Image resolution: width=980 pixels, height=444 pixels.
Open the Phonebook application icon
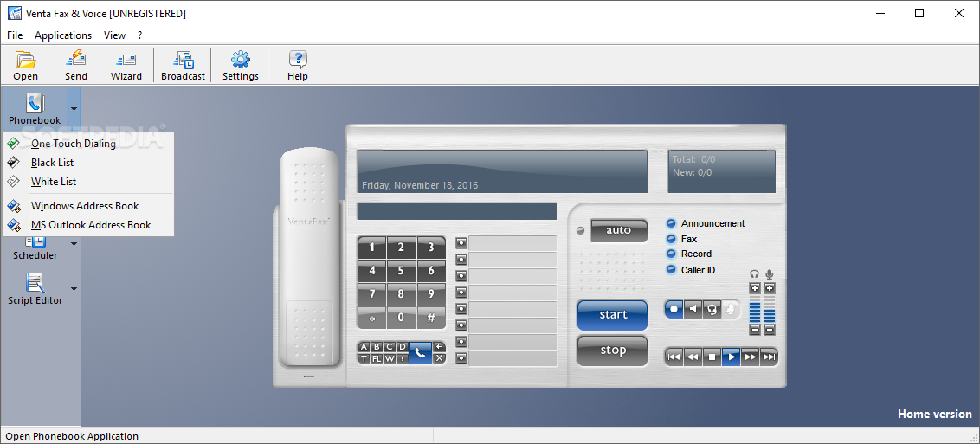coord(35,109)
